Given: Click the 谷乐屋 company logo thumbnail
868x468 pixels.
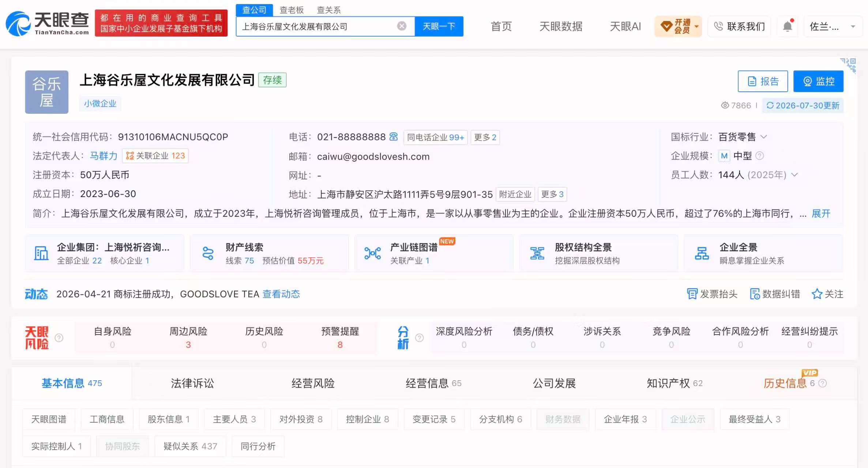Looking at the screenshot, I should coord(47,92).
